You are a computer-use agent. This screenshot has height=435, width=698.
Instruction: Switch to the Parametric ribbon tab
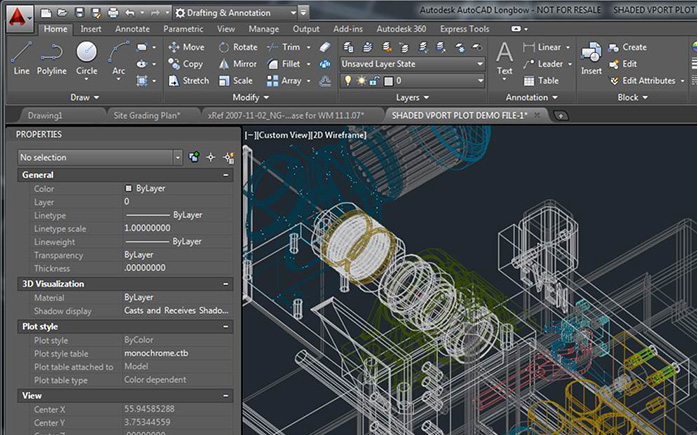tap(183, 29)
